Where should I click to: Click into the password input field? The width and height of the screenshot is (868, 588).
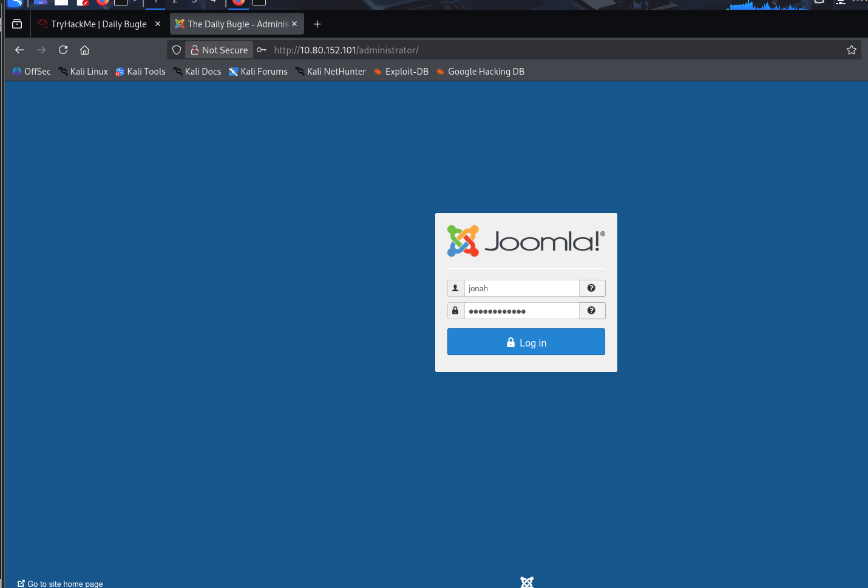[x=521, y=311]
